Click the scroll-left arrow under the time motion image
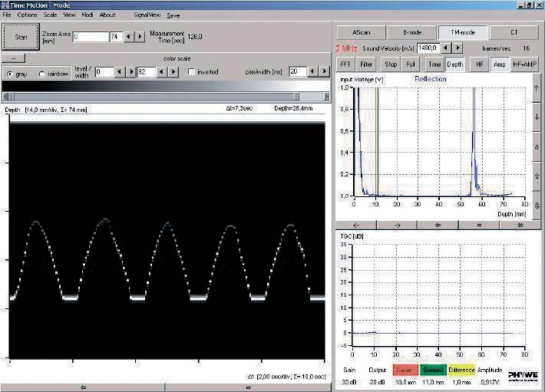 pyautogui.click(x=83, y=387)
